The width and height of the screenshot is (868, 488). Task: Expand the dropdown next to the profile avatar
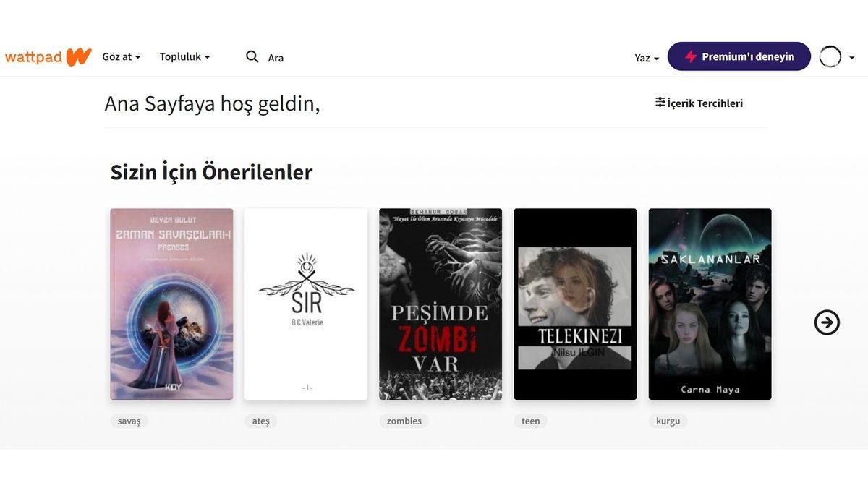coord(852,57)
